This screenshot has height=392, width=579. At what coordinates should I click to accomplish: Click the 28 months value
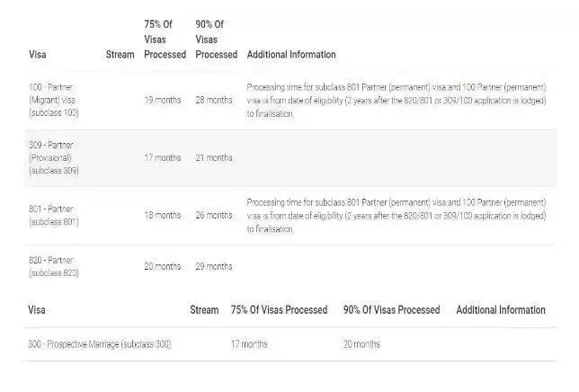pyautogui.click(x=214, y=100)
